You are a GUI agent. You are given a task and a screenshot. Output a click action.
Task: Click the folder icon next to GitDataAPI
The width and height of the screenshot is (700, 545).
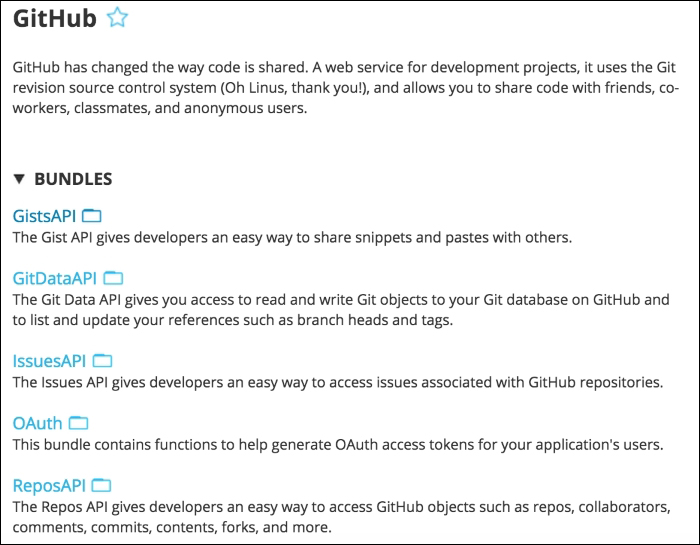point(113,278)
